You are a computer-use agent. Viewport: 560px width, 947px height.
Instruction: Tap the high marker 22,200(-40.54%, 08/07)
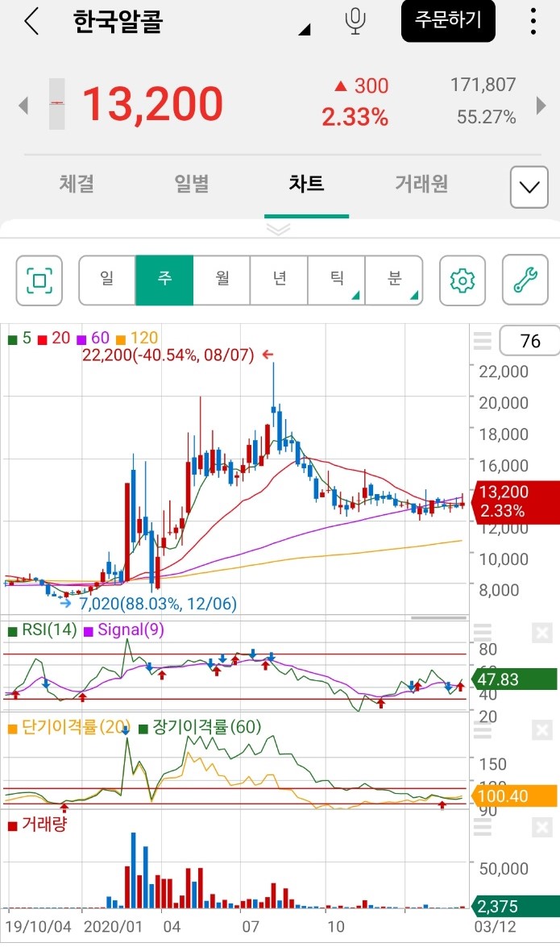[168, 355]
